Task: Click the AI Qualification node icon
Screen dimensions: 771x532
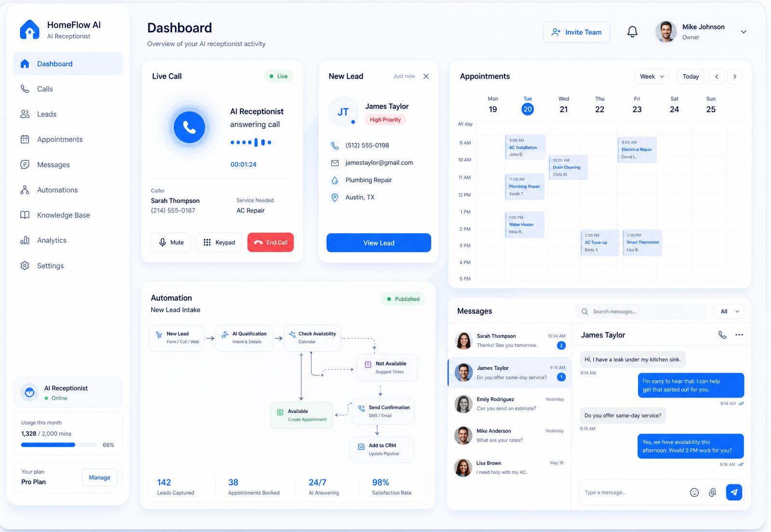Action: point(225,334)
